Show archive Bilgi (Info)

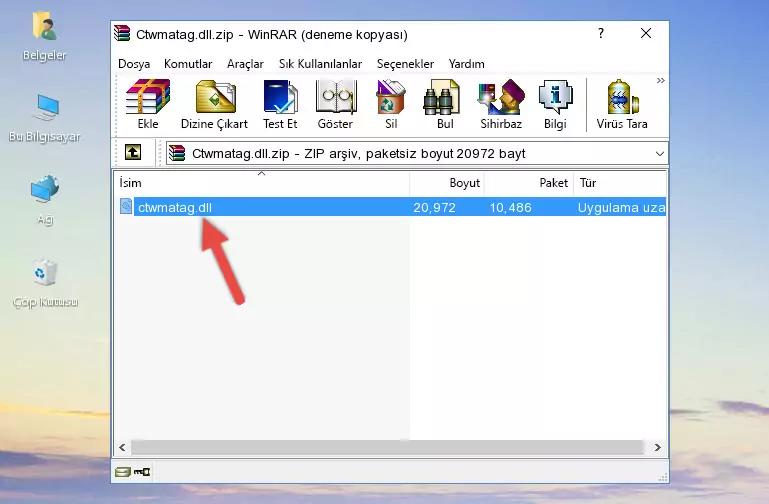555,104
